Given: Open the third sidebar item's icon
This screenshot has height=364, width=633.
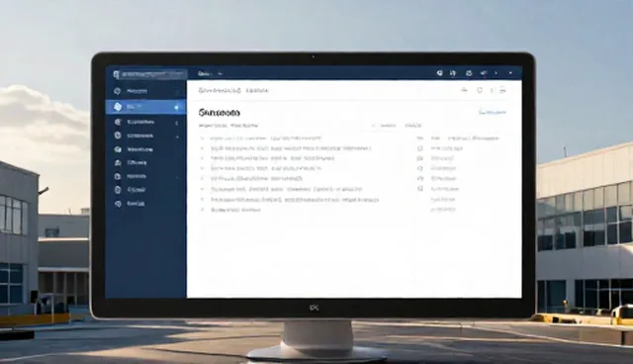Looking at the screenshot, I should [x=118, y=122].
